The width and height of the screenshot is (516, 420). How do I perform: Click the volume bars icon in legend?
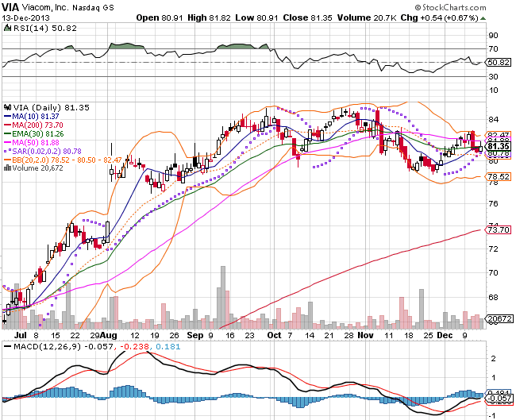tap(7, 168)
